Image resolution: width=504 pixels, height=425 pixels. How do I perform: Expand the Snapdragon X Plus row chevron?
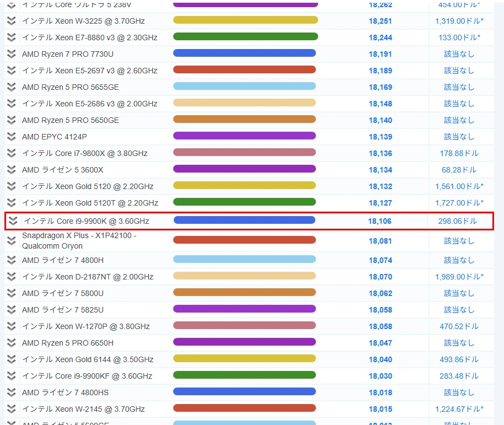coord(11,240)
